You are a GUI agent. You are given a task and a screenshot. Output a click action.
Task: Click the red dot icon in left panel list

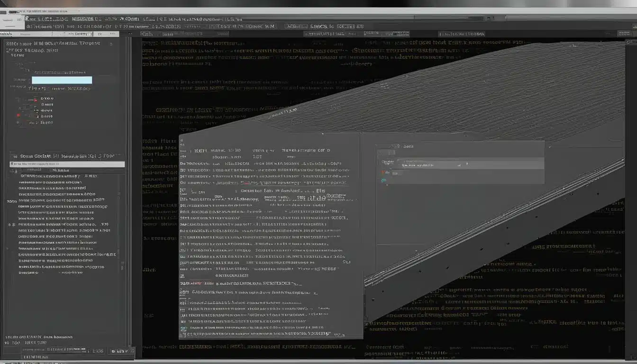19,115
